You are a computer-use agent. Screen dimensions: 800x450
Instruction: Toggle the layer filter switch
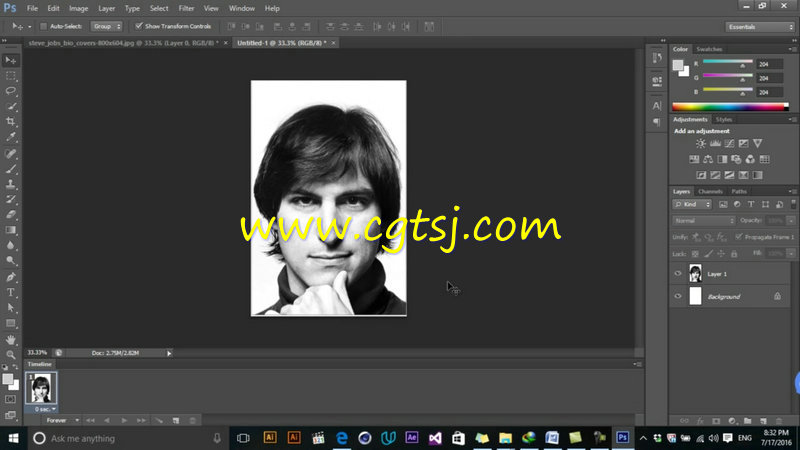[793, 204]
